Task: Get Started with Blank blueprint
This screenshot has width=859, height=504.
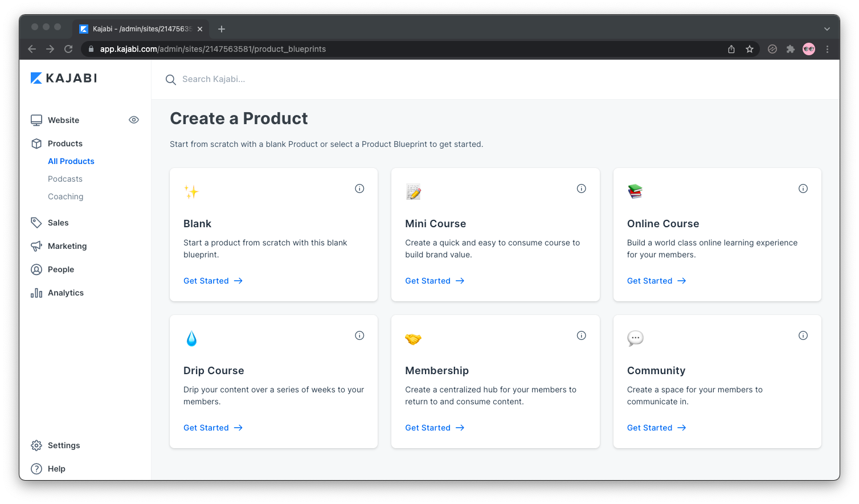Action: (x=213, y=281)
